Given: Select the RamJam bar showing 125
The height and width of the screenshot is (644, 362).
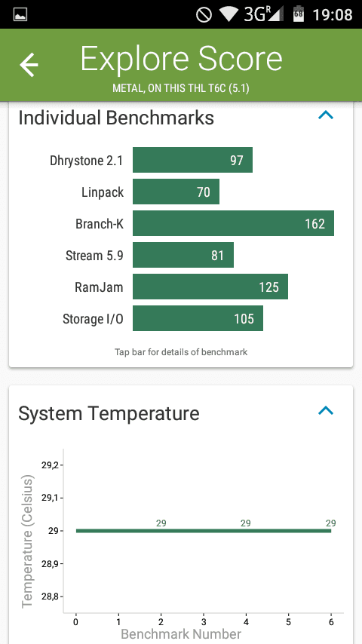Looking at the screenshot, I should click(x=210, y=287).
